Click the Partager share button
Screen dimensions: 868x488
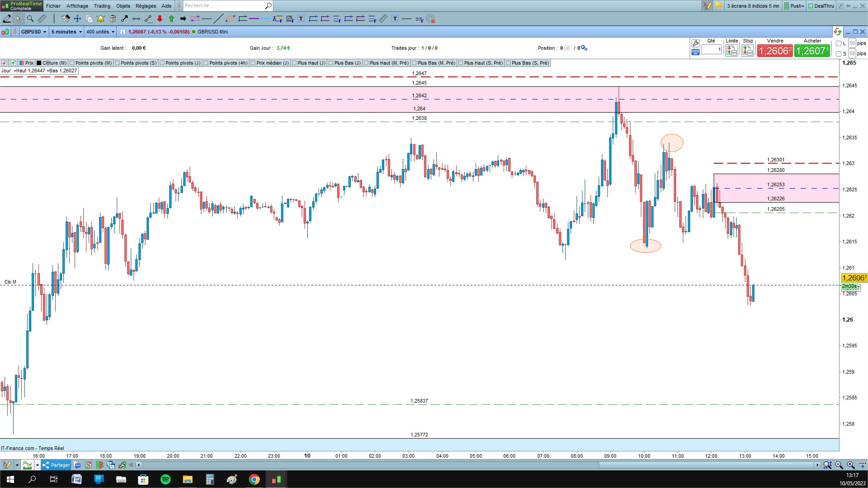pyautogui.click(x=56, y=465)
